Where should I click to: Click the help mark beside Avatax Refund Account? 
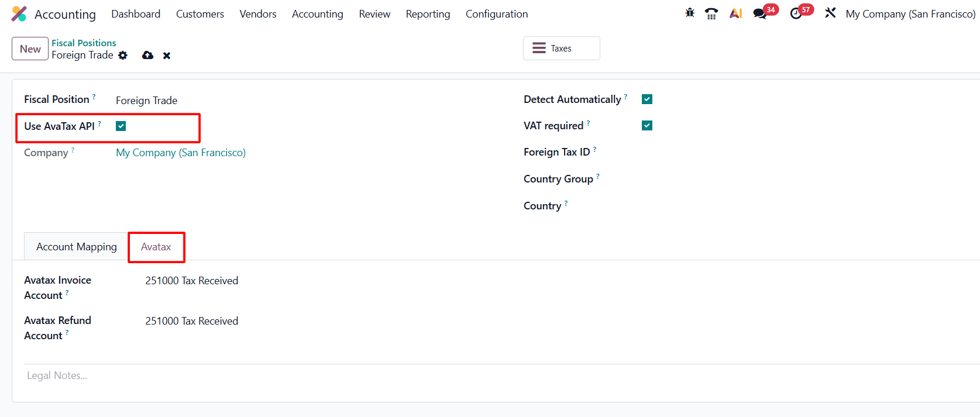click(67, 333)
